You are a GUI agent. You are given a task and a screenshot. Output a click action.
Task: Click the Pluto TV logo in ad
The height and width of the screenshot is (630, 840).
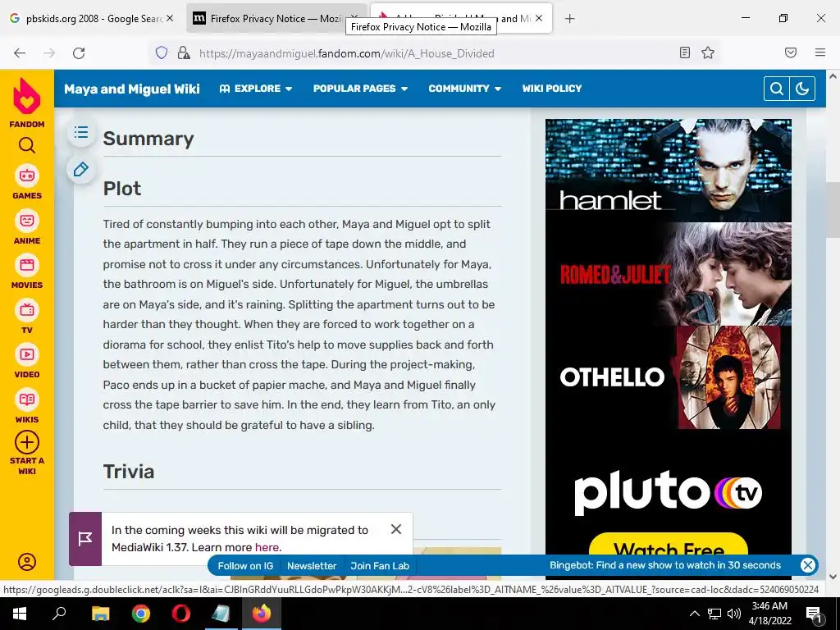tap(668, 492)
